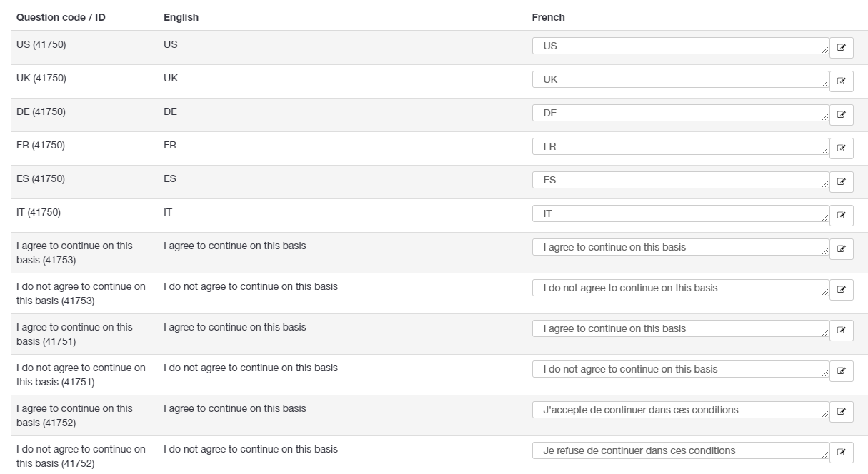Focus the US French translation field
This screenshot has width=868, height=474.
pyautogui.click(x=679, y=46)
